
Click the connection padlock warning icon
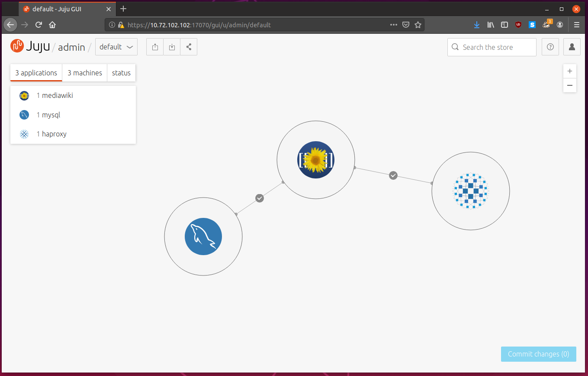(x=121, y=25)
